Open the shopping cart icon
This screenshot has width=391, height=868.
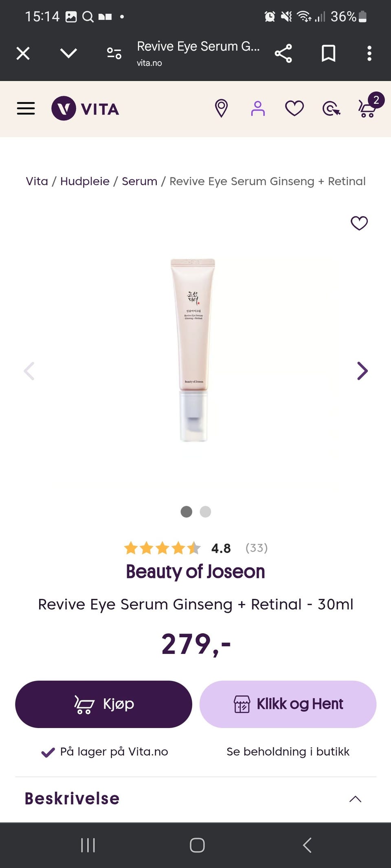(369, 107)
